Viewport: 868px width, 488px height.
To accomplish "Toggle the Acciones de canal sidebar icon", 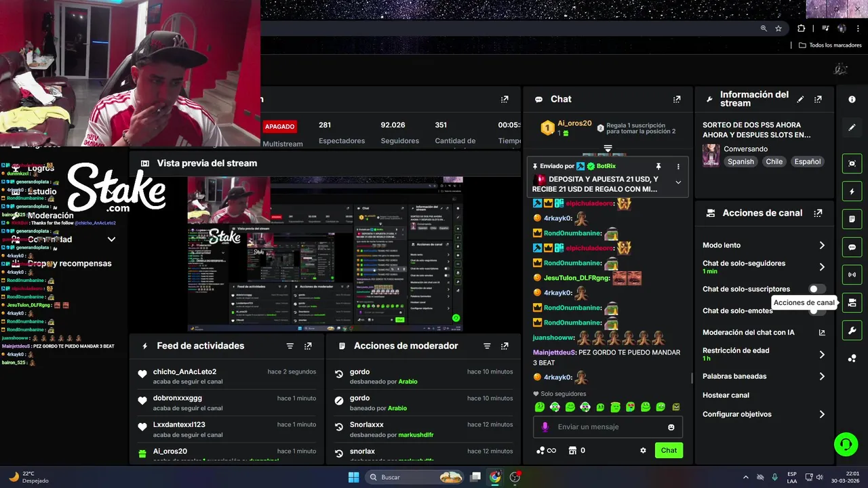I will click(x=852, y=303).
